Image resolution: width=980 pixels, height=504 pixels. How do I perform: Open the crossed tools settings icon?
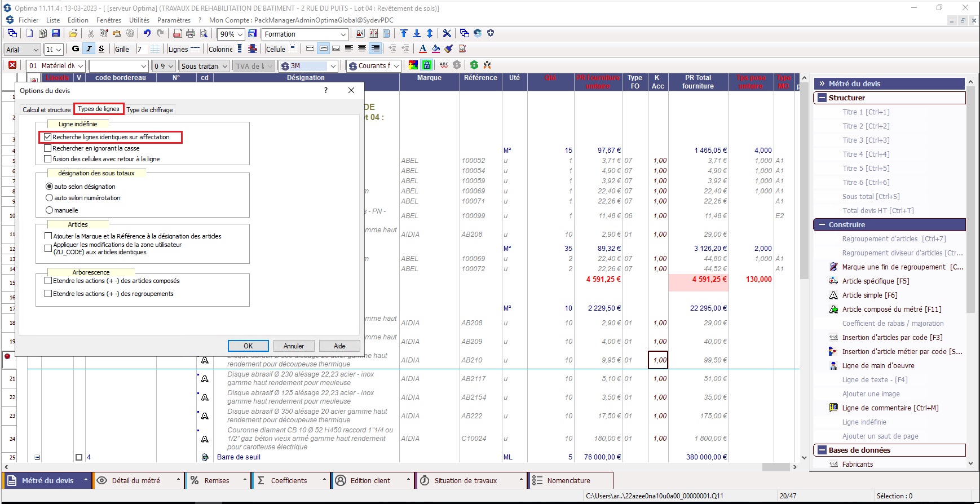[447, 33]
